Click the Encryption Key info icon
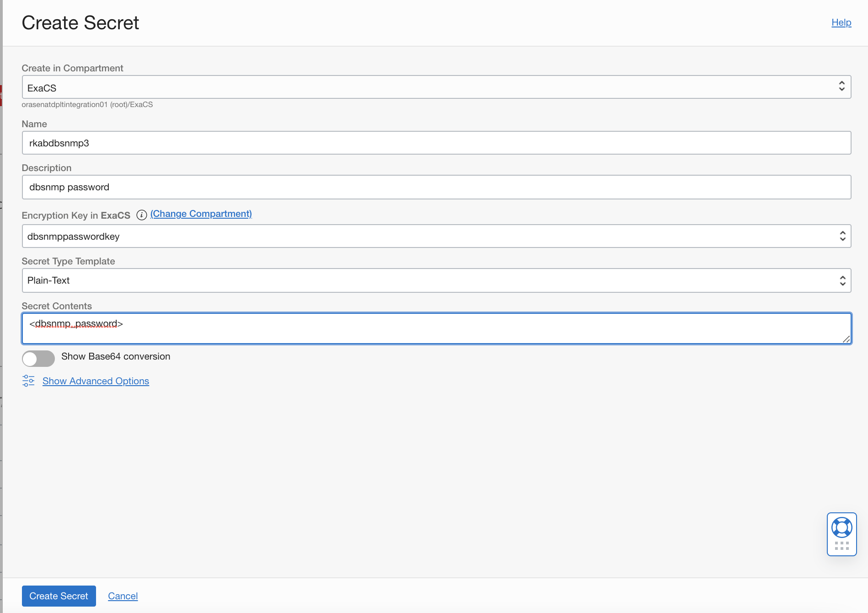Screen dimensions: 868x613 point(142,215)
